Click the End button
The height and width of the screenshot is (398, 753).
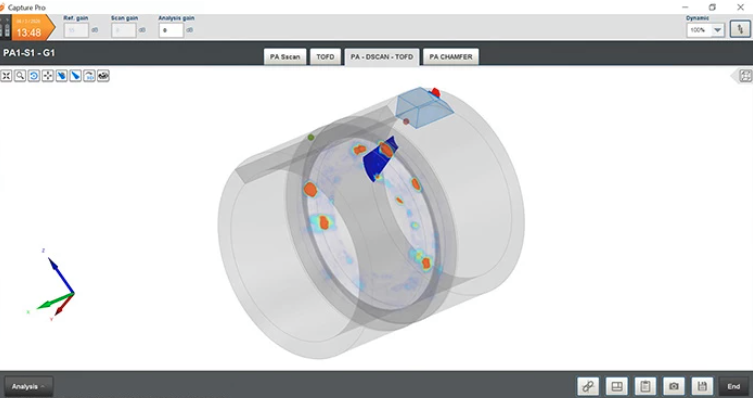pos(733,386)
